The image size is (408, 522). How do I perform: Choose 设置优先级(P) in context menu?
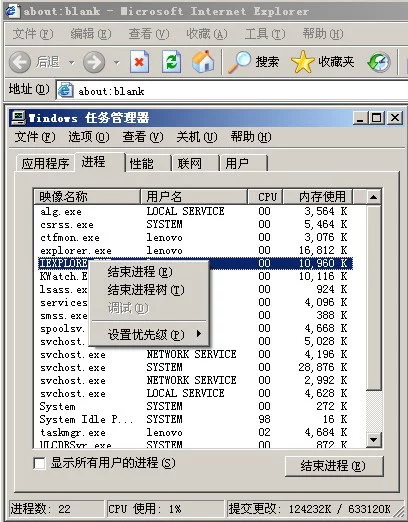pyautogui.click(x=149, y=334)
